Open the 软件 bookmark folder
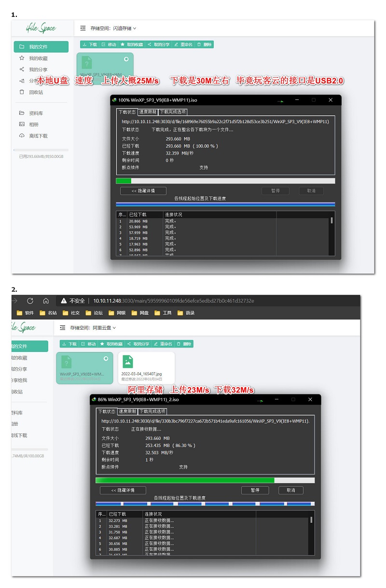 pyautogui.click(x=25, y=313)
